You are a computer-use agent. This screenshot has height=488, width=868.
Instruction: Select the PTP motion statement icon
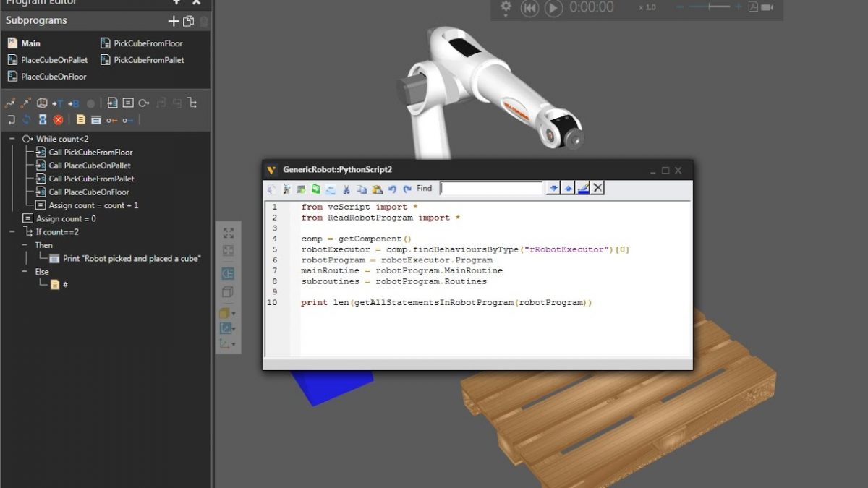point(10,103)
